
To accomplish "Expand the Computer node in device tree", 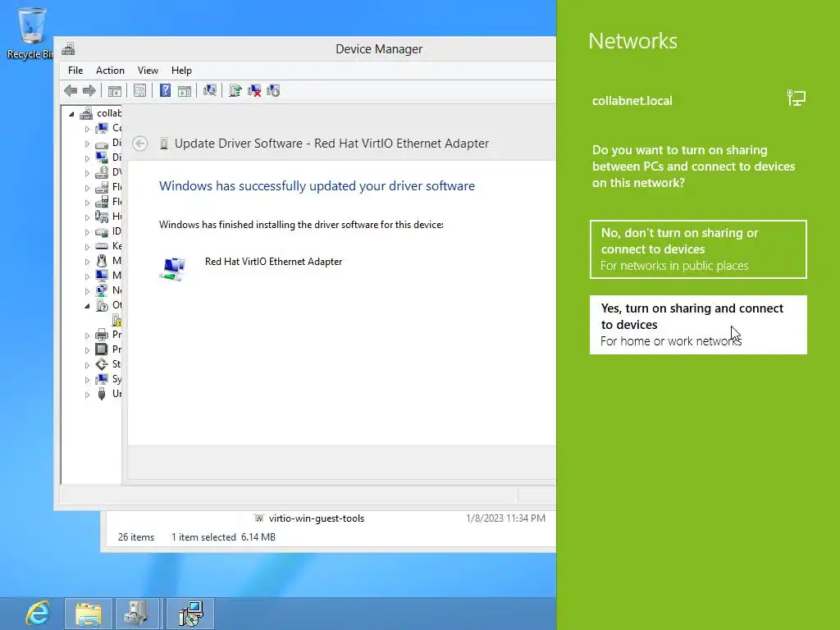I will (87, 129).
